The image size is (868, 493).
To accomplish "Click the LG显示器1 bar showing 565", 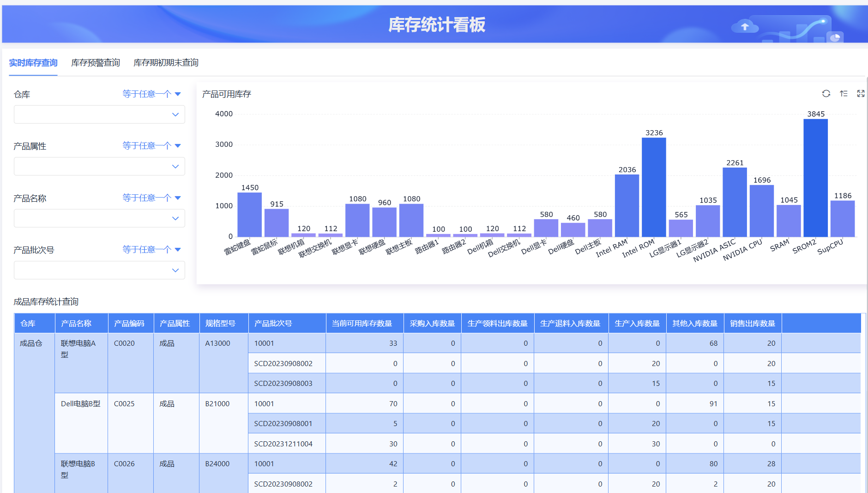I will coord(681,228).
